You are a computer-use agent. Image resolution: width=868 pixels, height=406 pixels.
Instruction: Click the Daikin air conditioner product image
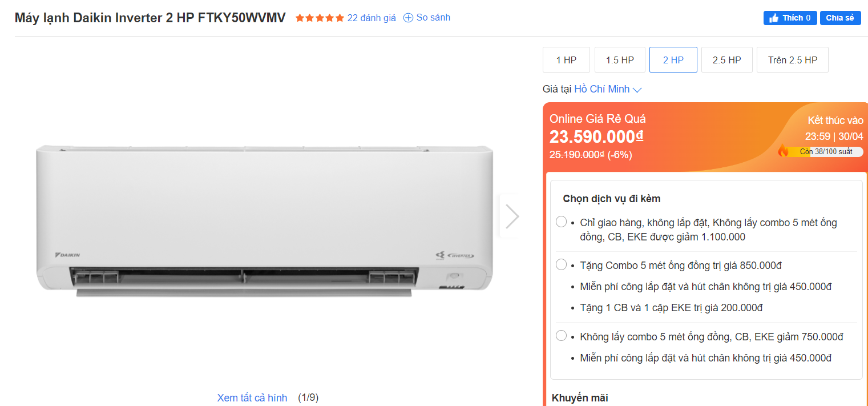click(264, 221)
